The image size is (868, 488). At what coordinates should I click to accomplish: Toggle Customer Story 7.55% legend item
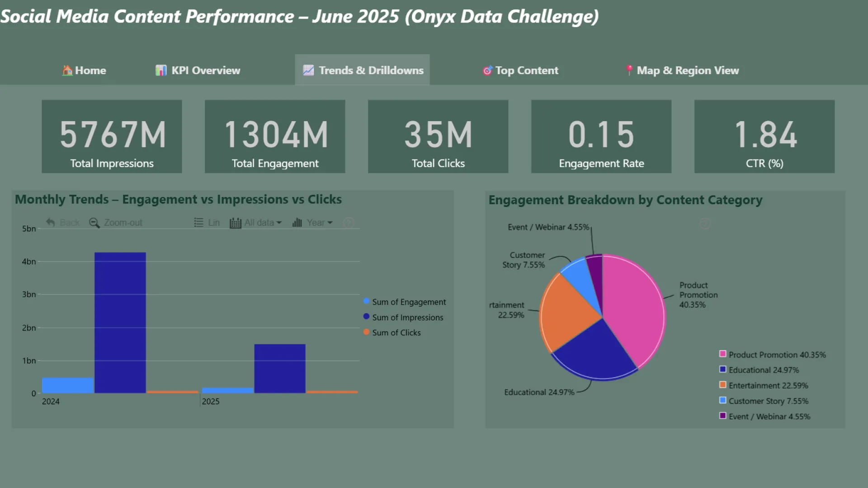[x=764, y=401]
